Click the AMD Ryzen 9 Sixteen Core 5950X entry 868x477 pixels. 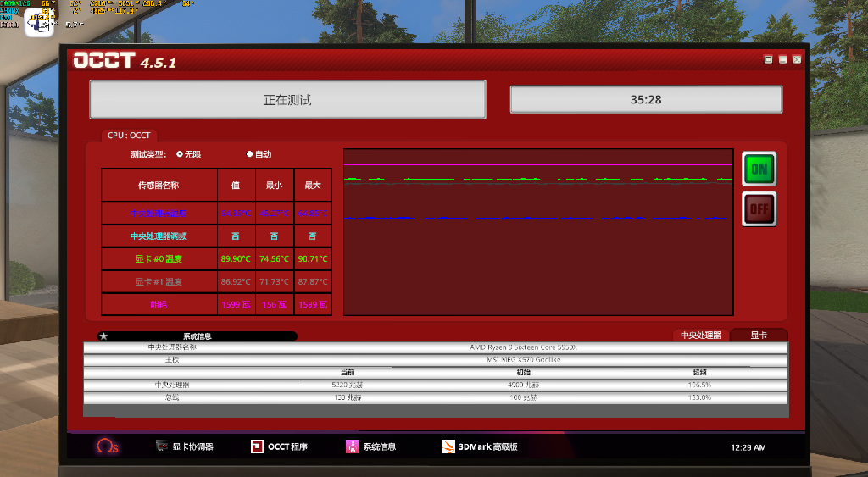point(523,347)
